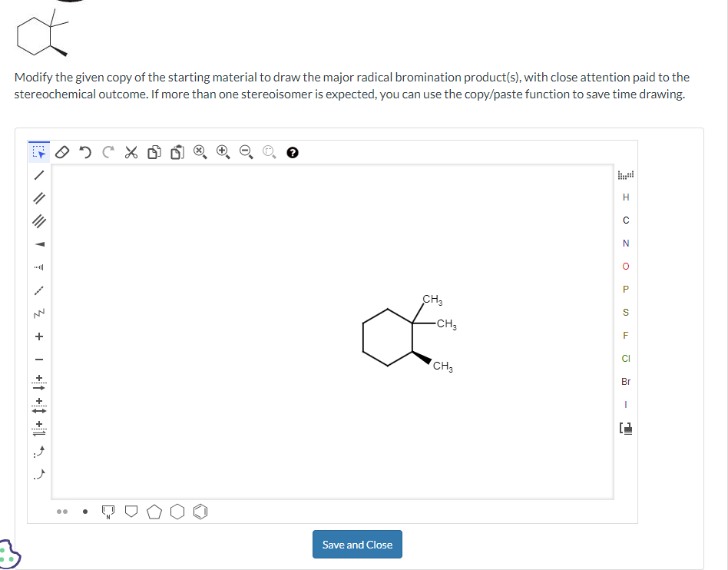728x570 pixels.
Task: Undo the last action
Action: tap(85, 152)
